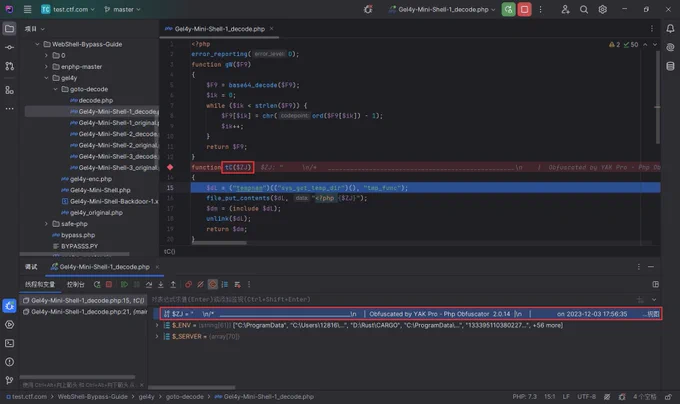Screen dimensions: 680x404
Task: Open the Services/Run tool window icon
Action: click(9, 324)
